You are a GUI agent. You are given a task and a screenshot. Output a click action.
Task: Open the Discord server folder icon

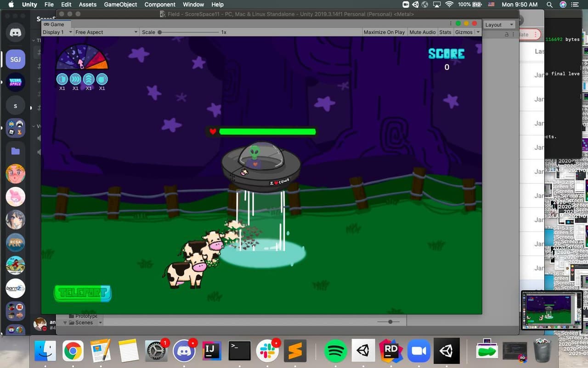(15, 151)
